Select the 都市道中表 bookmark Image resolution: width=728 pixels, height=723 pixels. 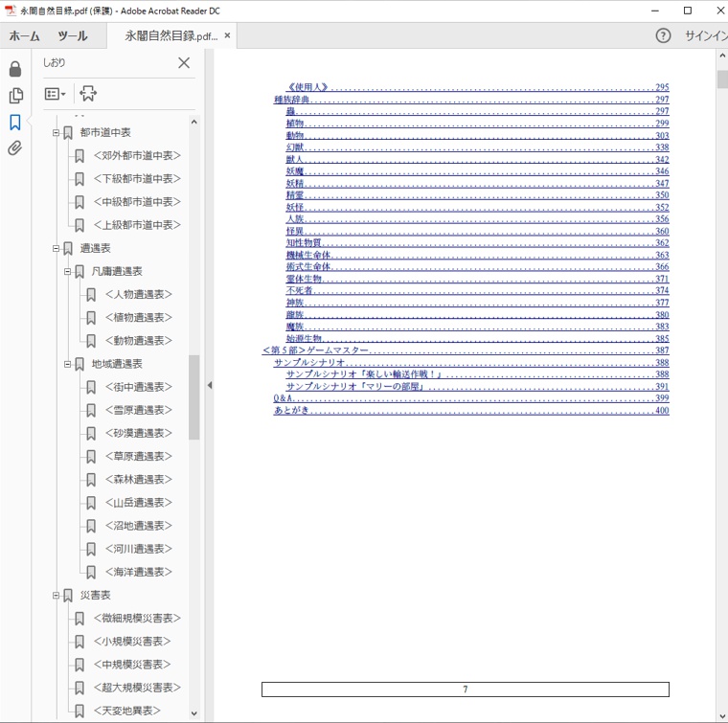pyautogui.click(x=105, y=133)
